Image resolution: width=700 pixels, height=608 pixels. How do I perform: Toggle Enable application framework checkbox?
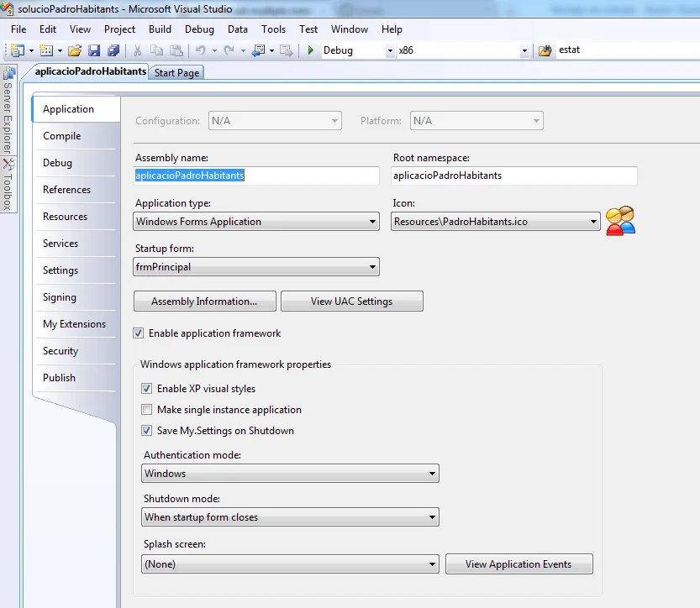(139, 333)
